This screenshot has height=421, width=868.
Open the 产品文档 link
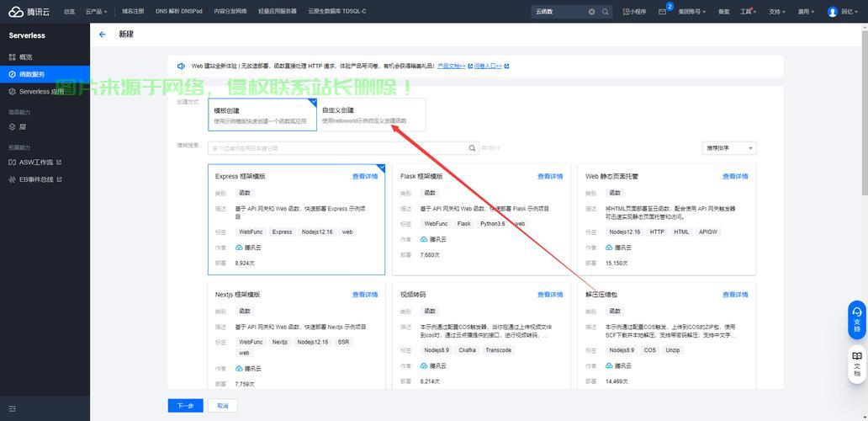point(452,66)
